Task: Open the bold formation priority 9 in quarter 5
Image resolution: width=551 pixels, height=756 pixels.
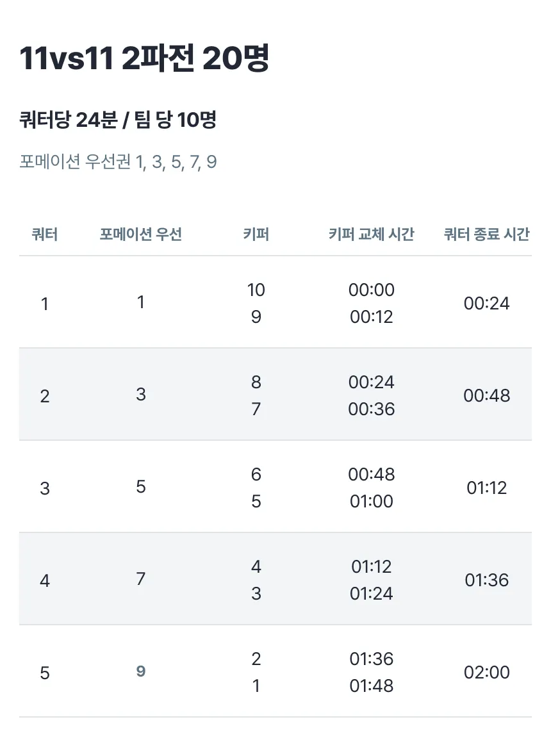Action: 141,671
